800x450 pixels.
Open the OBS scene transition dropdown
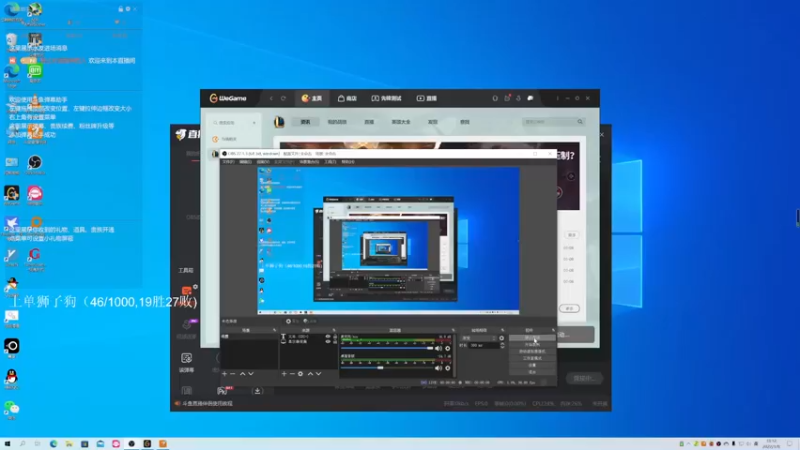pyautogui.click(x=479, y=338)
